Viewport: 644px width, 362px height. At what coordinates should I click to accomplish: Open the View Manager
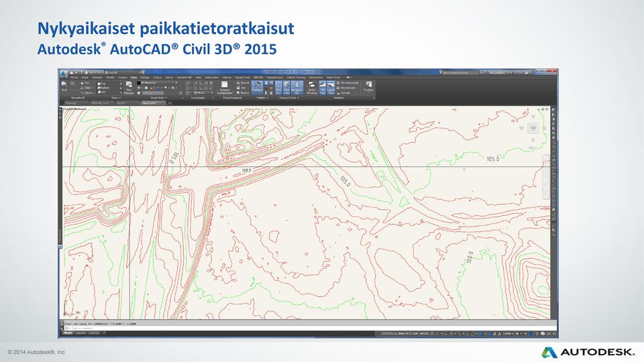(x=129, y=88)
